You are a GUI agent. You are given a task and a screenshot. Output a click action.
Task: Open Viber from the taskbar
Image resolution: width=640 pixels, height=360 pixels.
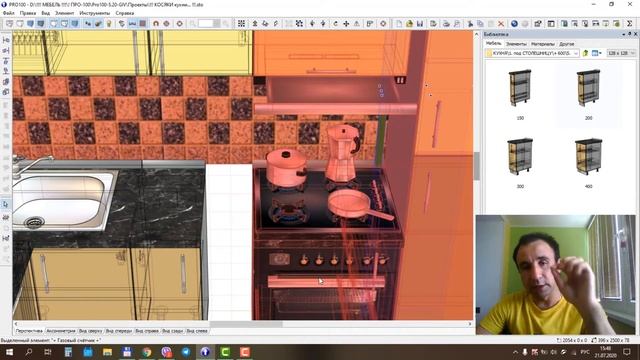coord(166,352)
